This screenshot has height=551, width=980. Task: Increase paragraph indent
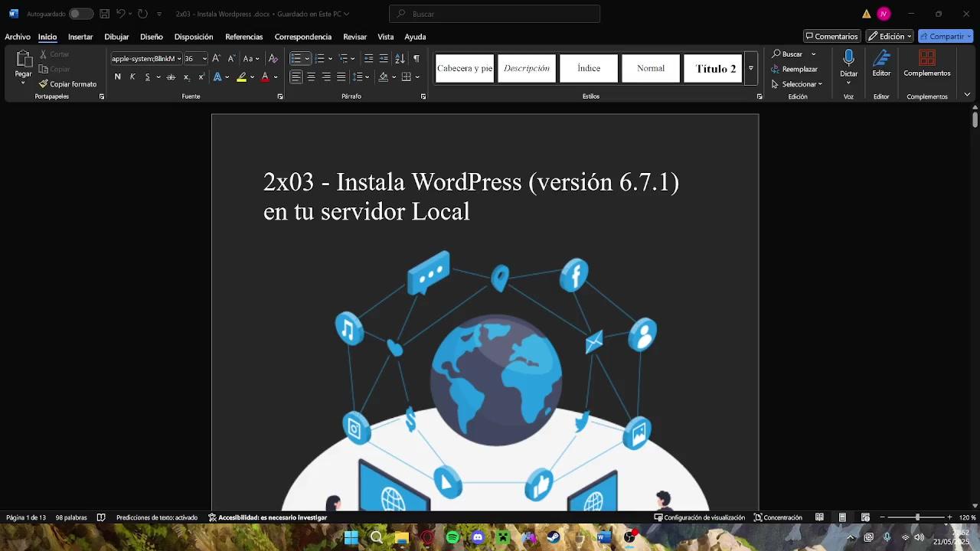tap(384, 58)
